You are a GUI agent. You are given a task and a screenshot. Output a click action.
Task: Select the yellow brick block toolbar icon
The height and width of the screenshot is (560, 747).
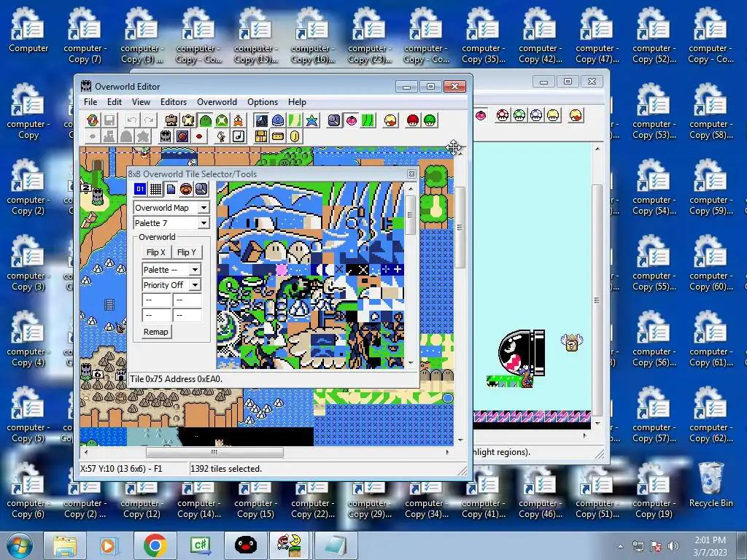[261, 136]
